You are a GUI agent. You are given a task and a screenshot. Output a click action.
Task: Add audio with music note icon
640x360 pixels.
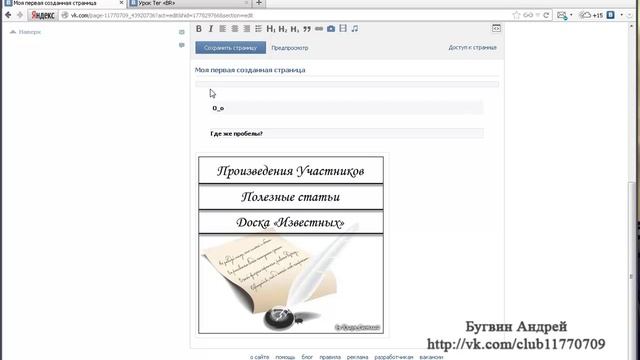tap(355, 29)
